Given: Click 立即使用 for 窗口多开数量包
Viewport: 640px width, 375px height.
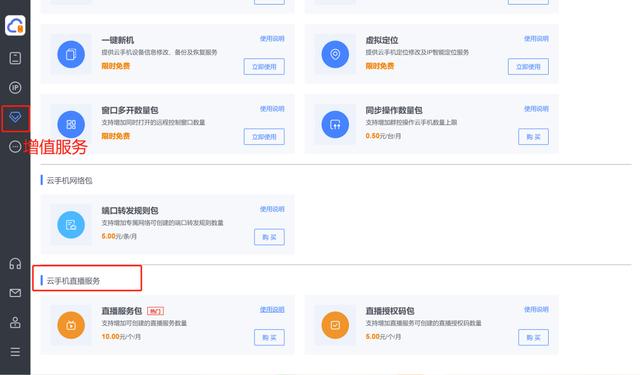Looking at the screenshot, I should coord(264,137).
